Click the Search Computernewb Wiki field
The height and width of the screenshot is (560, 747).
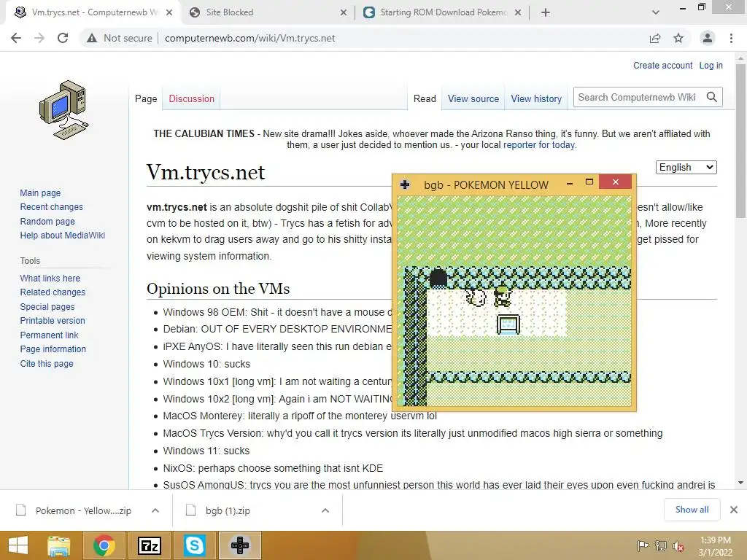[638, 97]
